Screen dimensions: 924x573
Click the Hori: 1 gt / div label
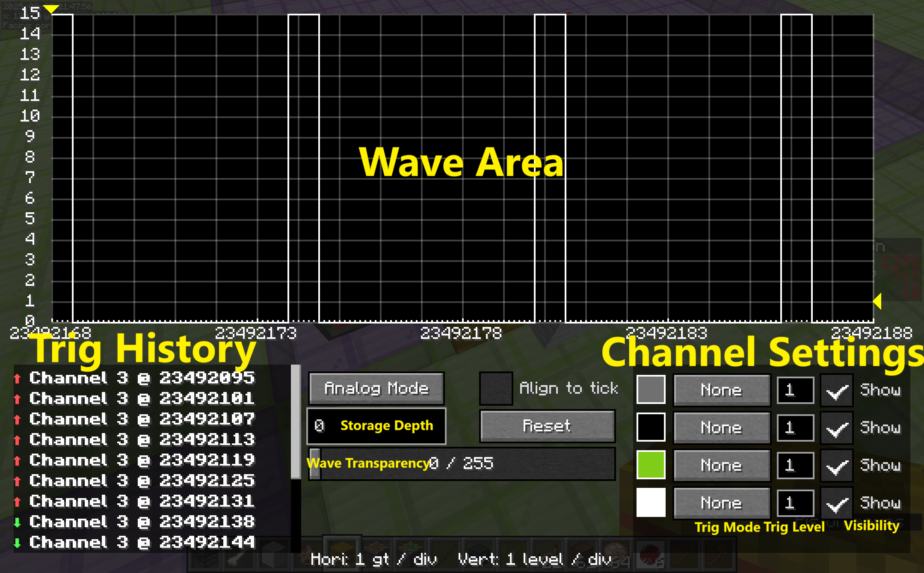(374, 559)
